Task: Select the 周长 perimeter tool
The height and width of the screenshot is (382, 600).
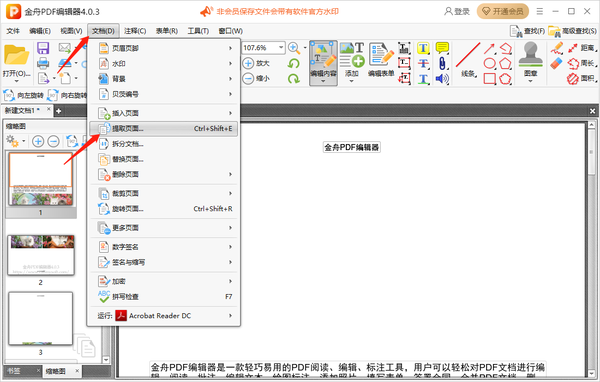Action: (582, 63)
